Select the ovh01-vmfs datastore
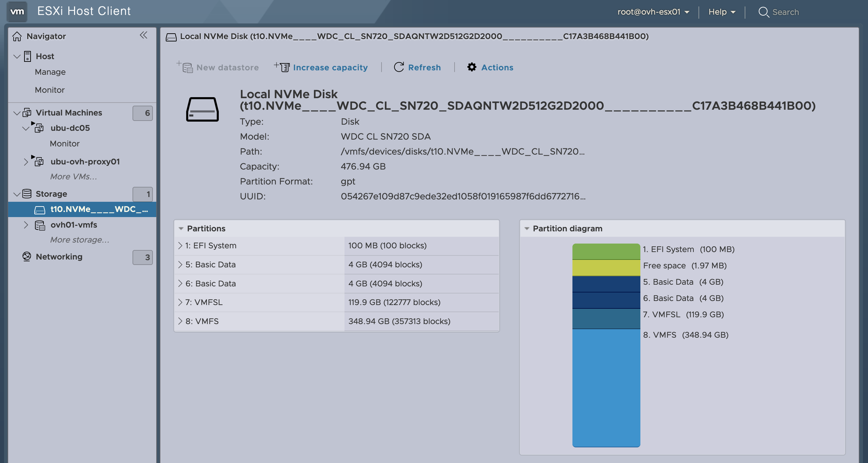 point(74,225)
